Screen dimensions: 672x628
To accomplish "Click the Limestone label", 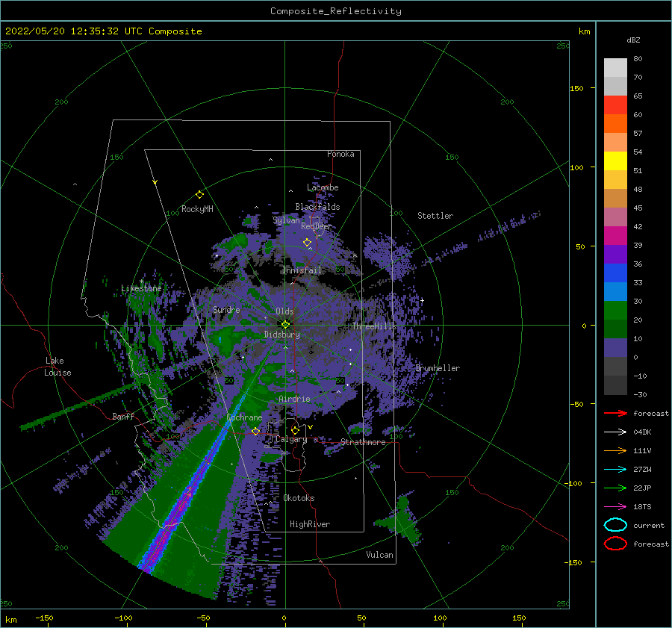I will click(x=141, y=288).
